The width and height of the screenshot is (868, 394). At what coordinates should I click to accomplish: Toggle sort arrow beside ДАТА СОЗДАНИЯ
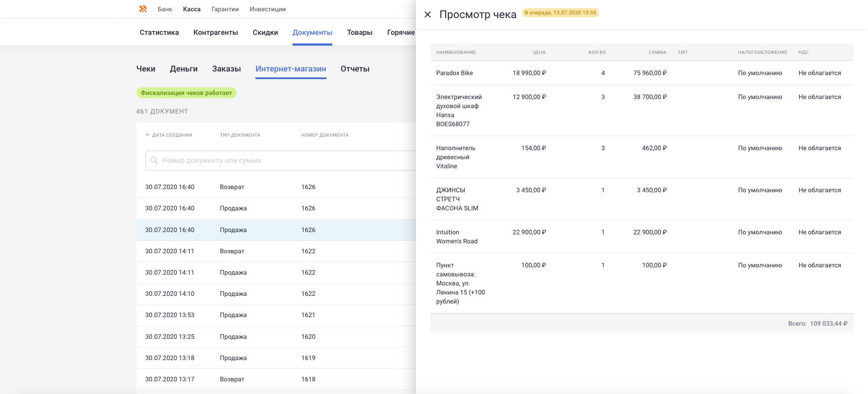coord(147,135)
